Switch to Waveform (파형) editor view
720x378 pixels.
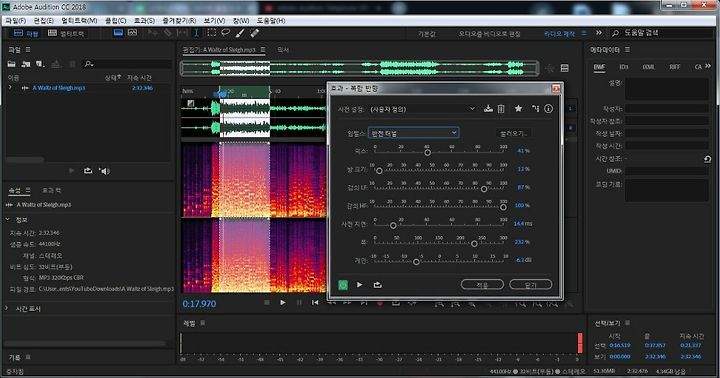[x=26, y=33]
